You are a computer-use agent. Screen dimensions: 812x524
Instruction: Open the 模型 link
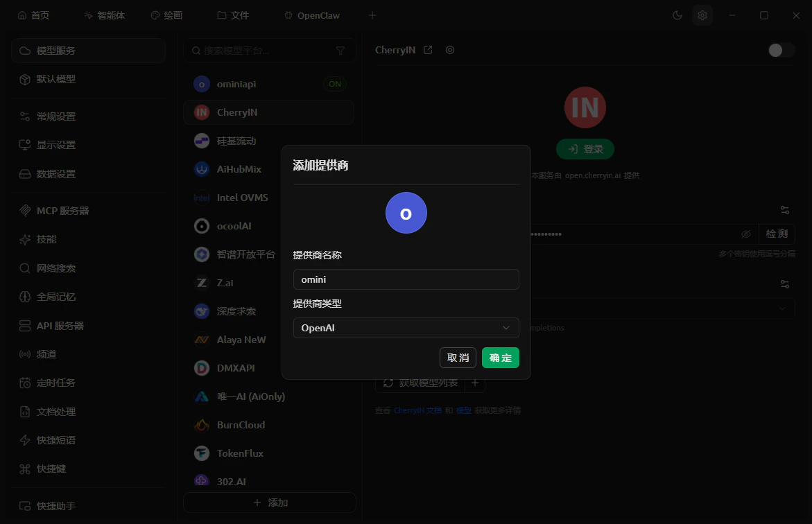(x=464, y=410)
